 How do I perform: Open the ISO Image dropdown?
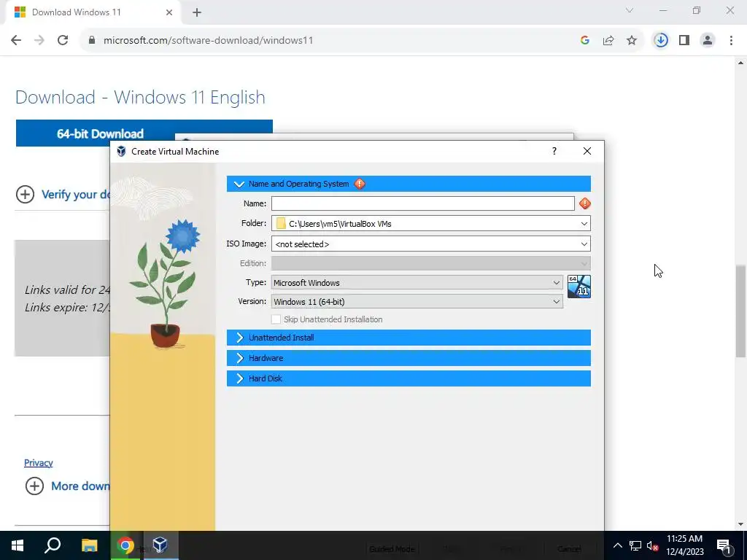click(431, 244)
